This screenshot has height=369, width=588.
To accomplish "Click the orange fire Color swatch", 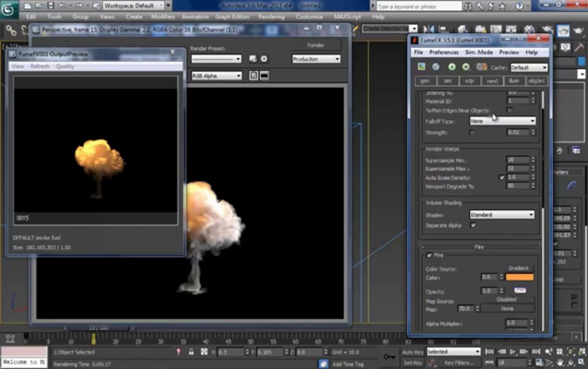I will point(520,277).
